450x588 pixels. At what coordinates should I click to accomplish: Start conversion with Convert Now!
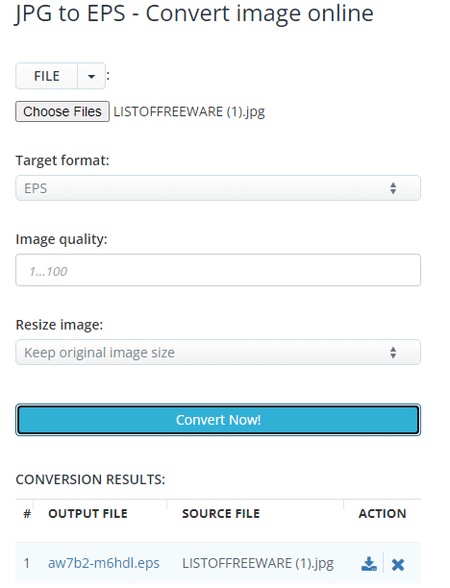[x=218, y=420]
